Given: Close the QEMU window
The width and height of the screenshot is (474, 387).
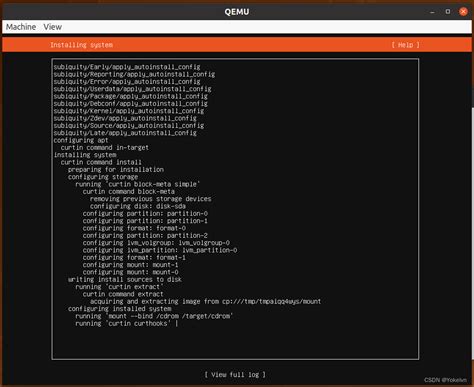Looking at the screenshot, I should [463, 12].
